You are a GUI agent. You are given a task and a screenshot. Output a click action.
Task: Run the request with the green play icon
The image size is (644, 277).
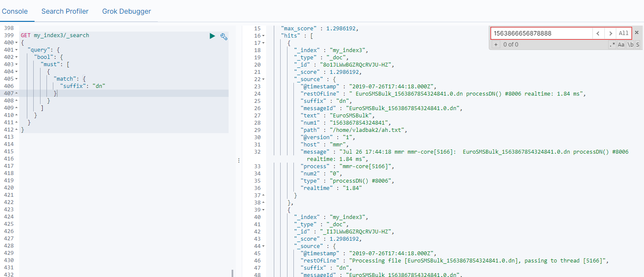click(x=212, y=36)
